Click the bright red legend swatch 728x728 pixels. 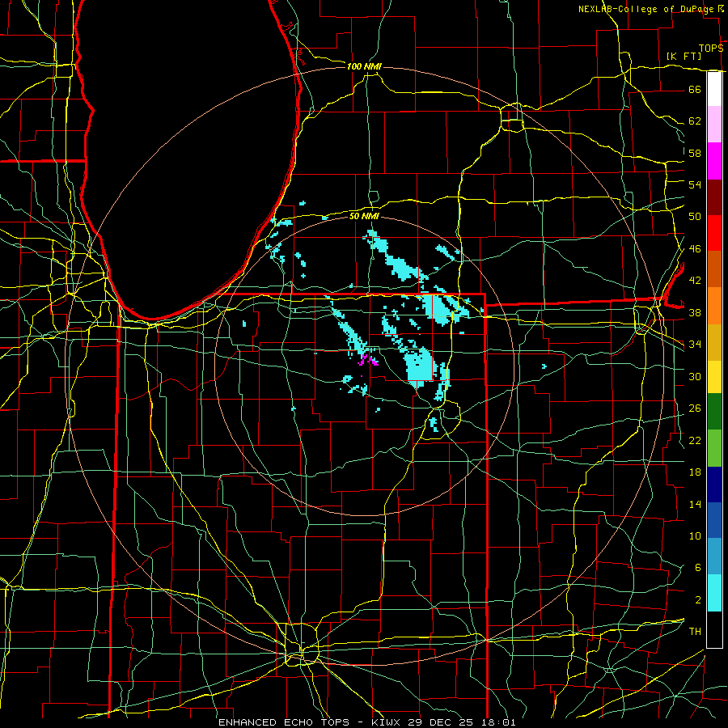714,233
